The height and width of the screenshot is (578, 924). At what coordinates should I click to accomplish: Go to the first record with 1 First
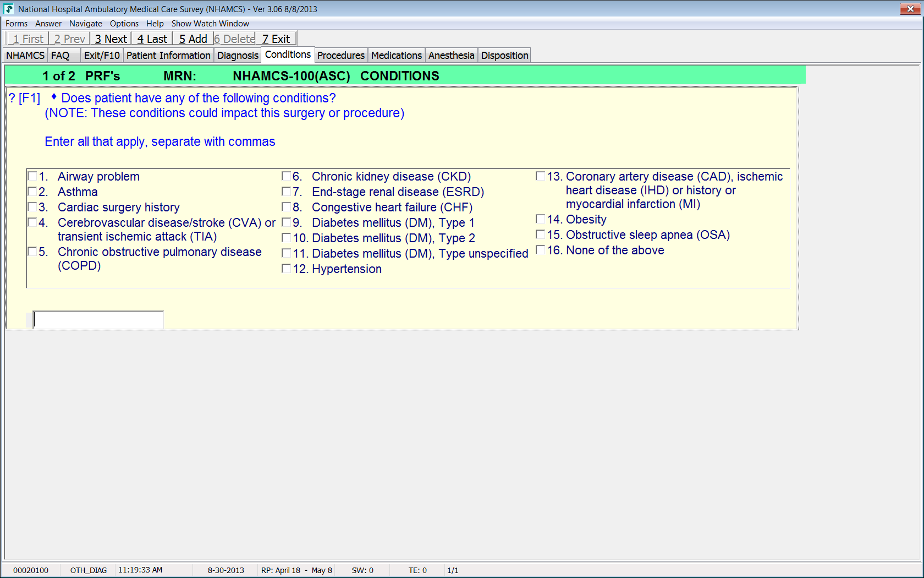[28, 39]
